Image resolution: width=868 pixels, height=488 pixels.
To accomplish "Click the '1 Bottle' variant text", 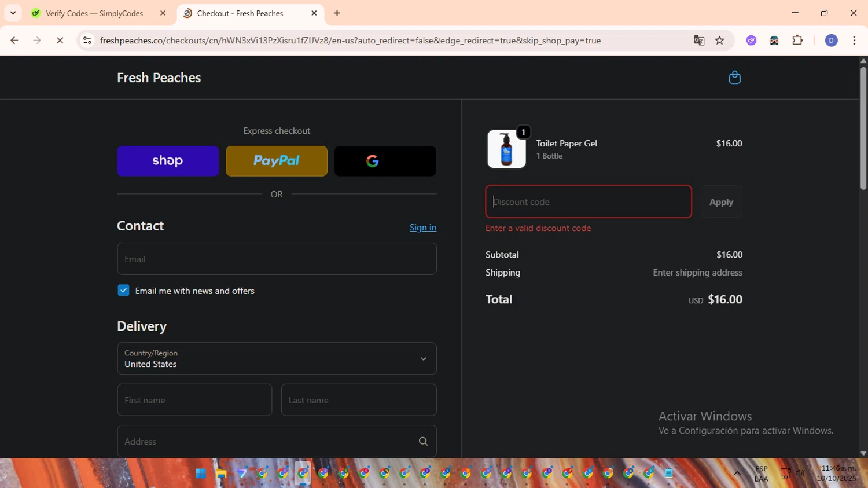I will 549,156.
